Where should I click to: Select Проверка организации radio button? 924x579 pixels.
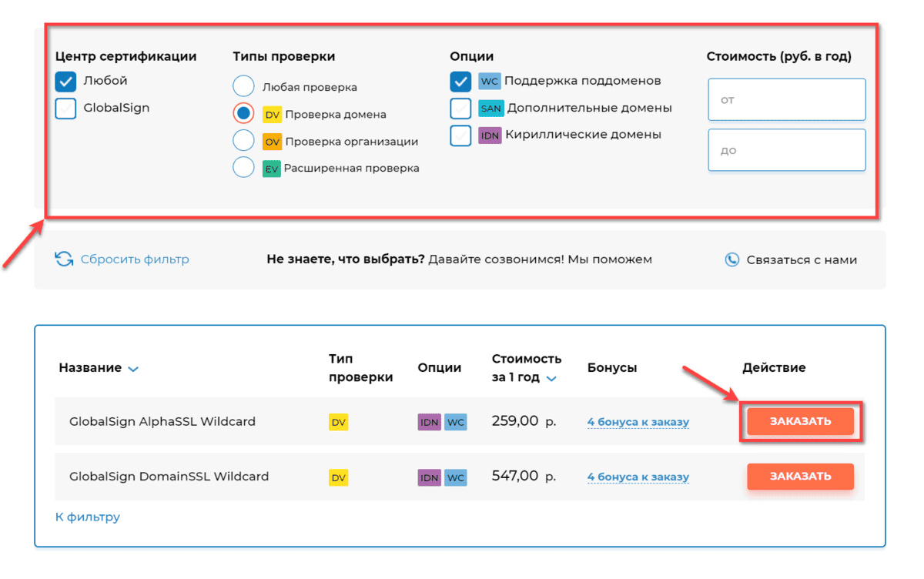coord(243,140)
